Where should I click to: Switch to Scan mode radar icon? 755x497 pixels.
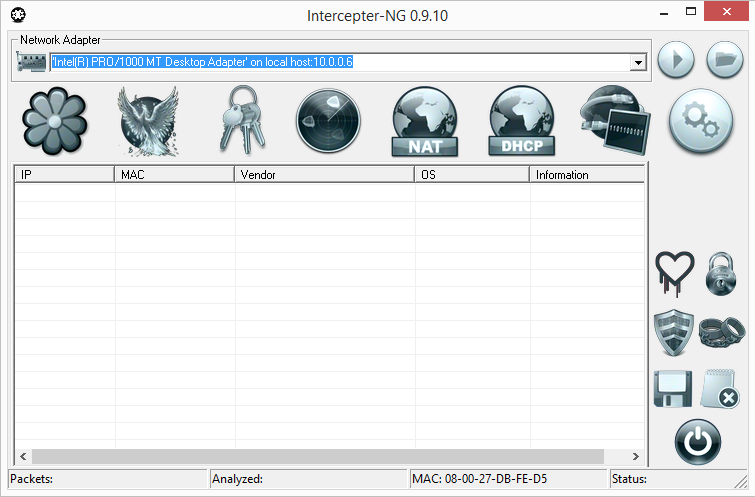[328, 120]
